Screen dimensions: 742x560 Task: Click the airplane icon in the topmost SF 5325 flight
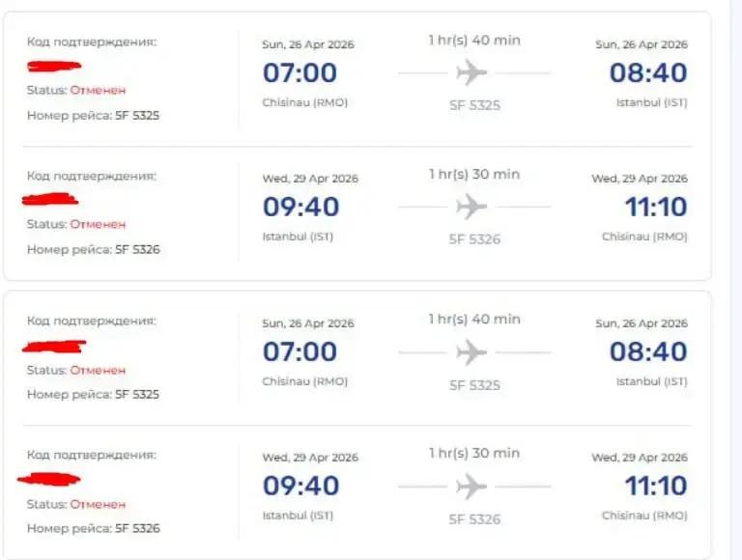[x=471, y=72]
